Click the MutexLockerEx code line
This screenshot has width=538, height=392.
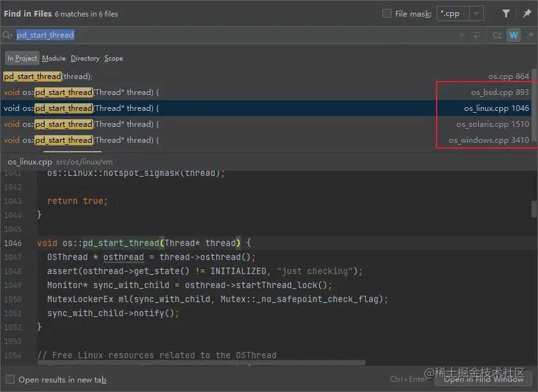[217, 299]
